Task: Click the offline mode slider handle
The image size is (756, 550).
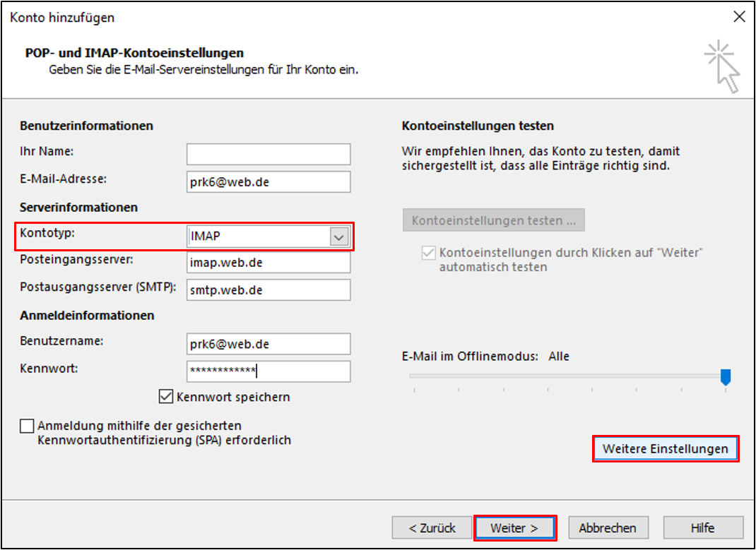Action: coord(725,377)
